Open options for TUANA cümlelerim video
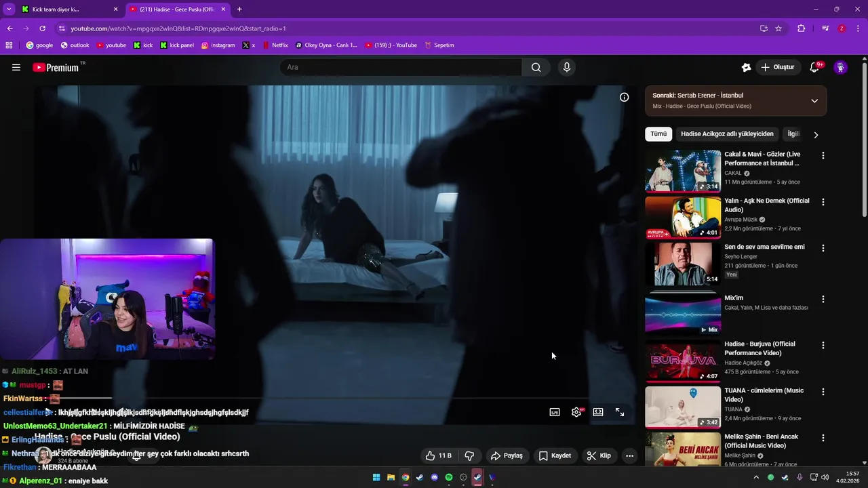This screenshot has width=868, height=488. click(x=823, y=392)
